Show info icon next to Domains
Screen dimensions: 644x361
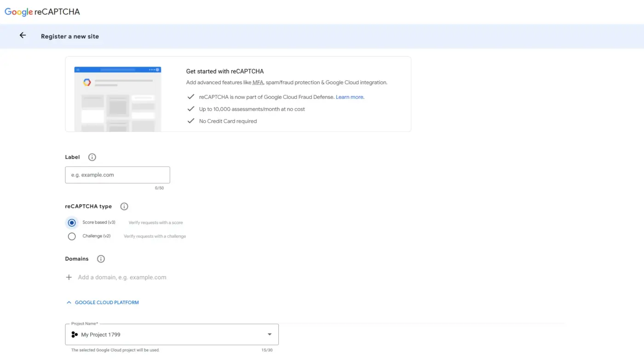[101, 259]
